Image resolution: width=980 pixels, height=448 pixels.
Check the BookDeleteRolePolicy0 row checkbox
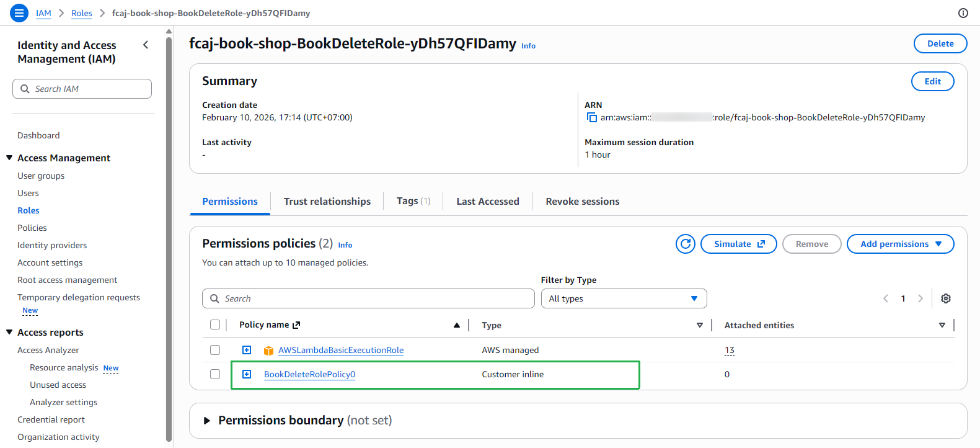[x=215, y=374]
